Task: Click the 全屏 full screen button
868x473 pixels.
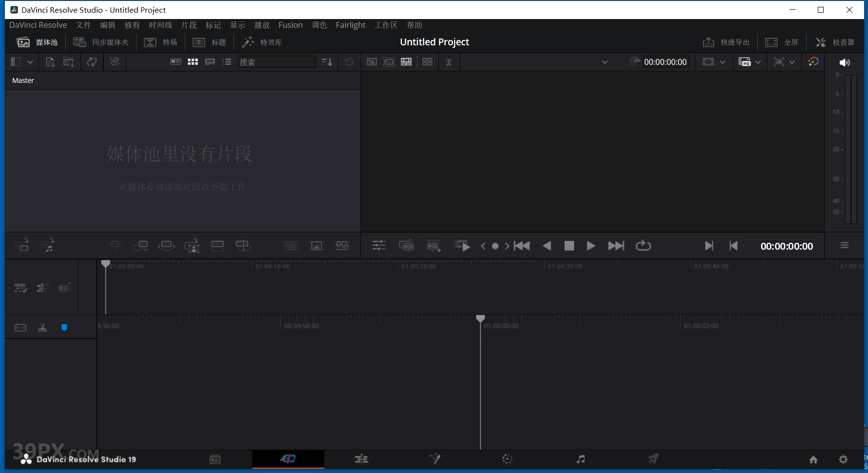Action: pyautogui.click(x=782, y=42)
